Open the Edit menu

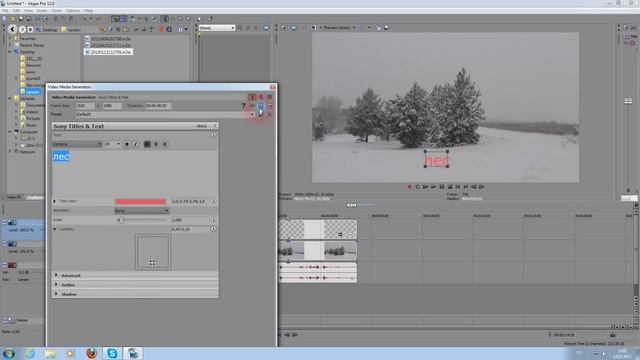tap(16, 11)
